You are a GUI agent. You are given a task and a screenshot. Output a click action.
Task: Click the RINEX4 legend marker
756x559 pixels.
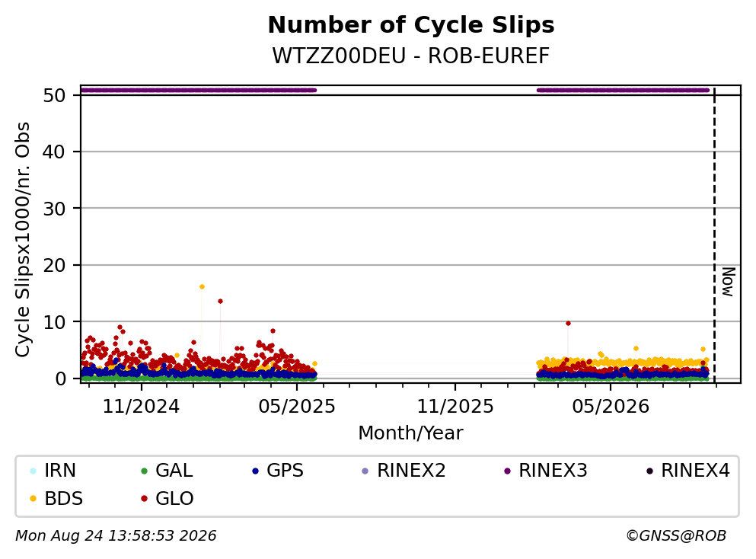[x=649, y=471]
